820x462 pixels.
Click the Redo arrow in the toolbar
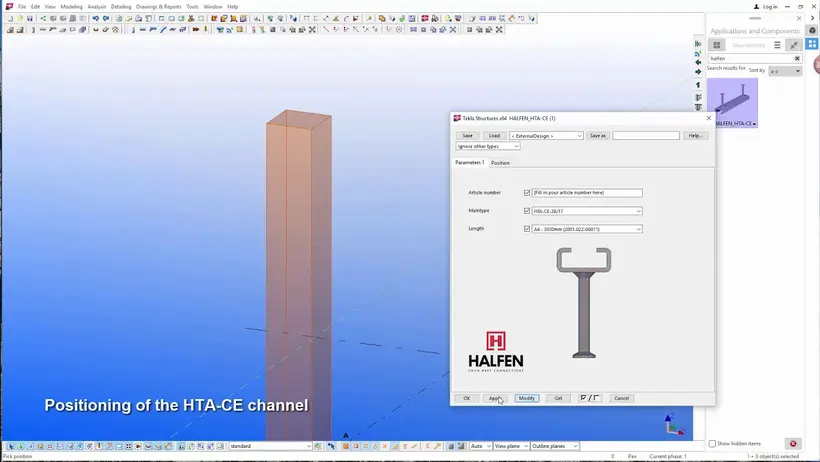pyautogui.click(x=106, y=18)
